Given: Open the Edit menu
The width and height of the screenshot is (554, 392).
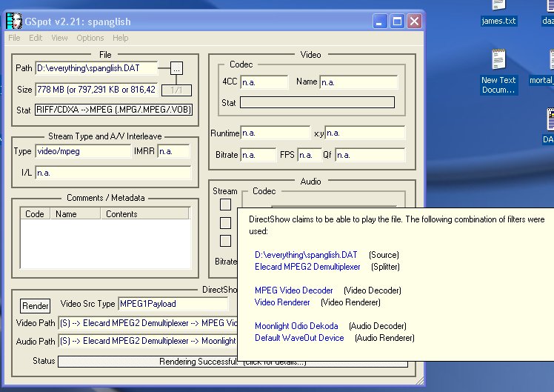Looking at the screenshot, I should click(x=36, y=38).
